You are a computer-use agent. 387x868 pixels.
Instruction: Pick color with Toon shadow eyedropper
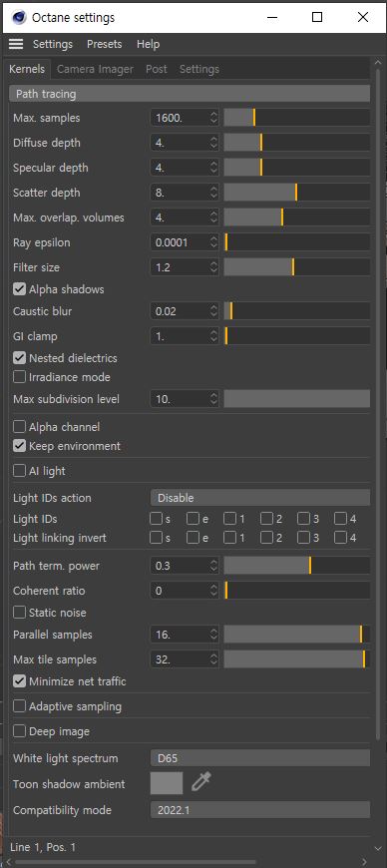[200, 783]
